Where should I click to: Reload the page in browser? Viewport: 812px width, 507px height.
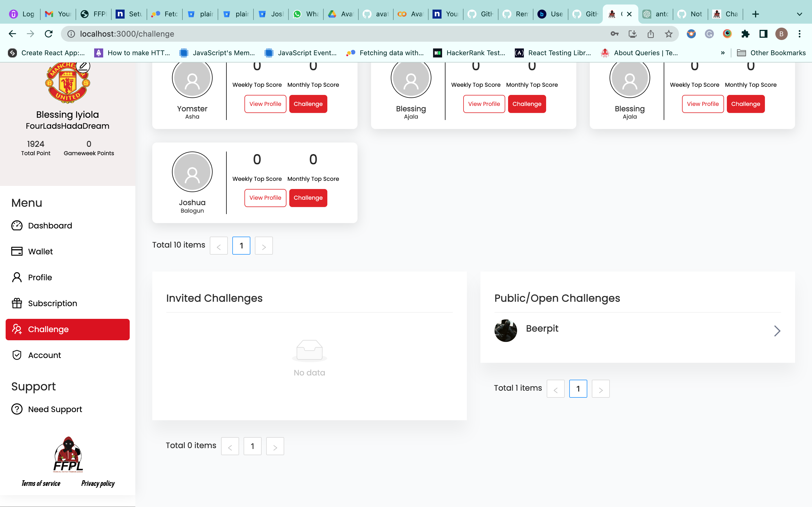[x=49, y=34]
